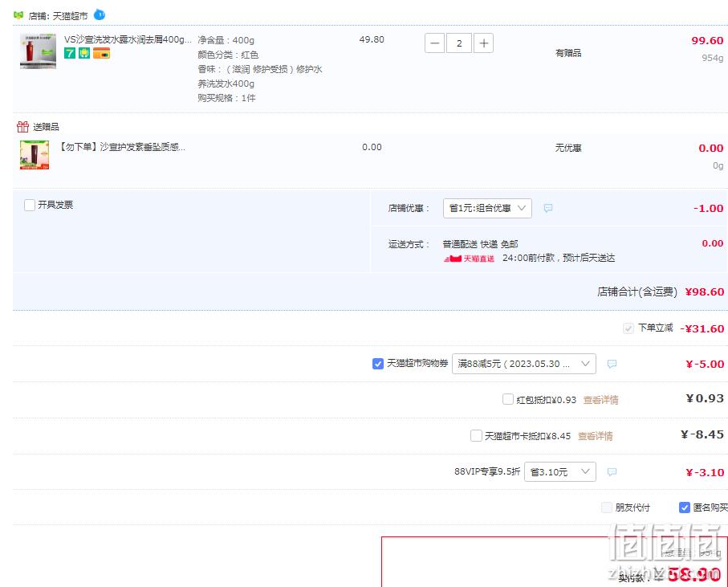Click the quantity input field showing 2
This screenshot has width=728, height=587.
click(459, 43)
